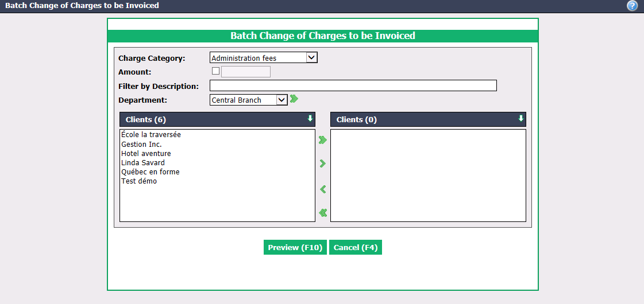This screenshot has width=644, height=304.
Task: Click sort arrow on Clients (0) header
Action: (521, 119)
